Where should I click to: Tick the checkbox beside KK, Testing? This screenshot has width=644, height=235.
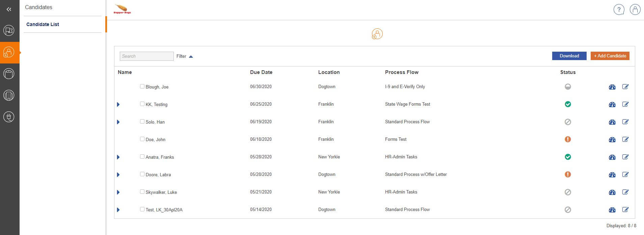pos(142,104)
